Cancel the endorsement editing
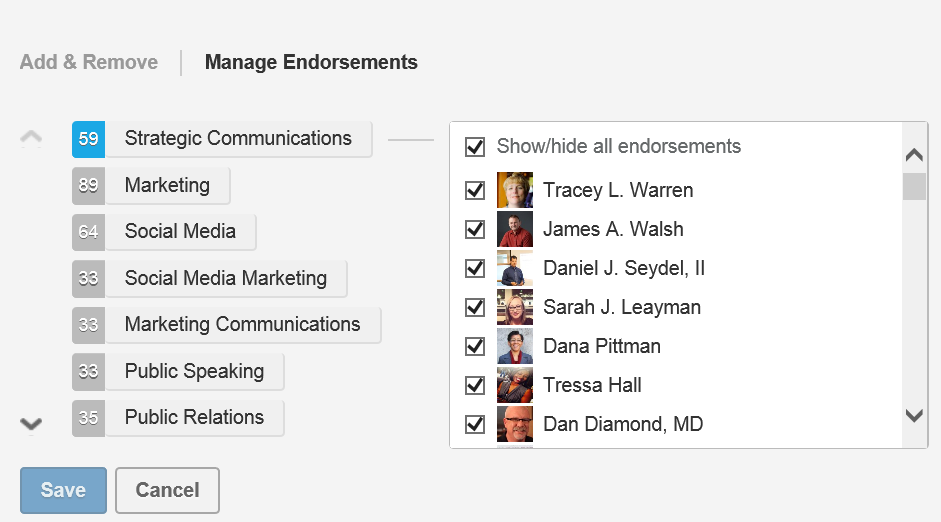The width and height of the screenshot is (941, 522). [x=167, y=490]
